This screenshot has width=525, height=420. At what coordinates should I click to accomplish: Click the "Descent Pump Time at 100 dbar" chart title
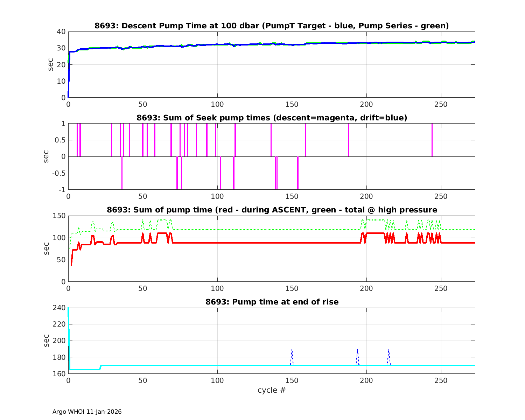[272, 26]
